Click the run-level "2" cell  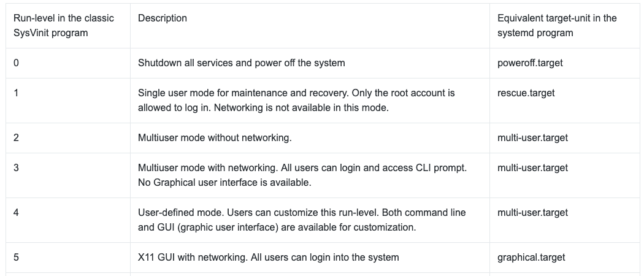16,138
